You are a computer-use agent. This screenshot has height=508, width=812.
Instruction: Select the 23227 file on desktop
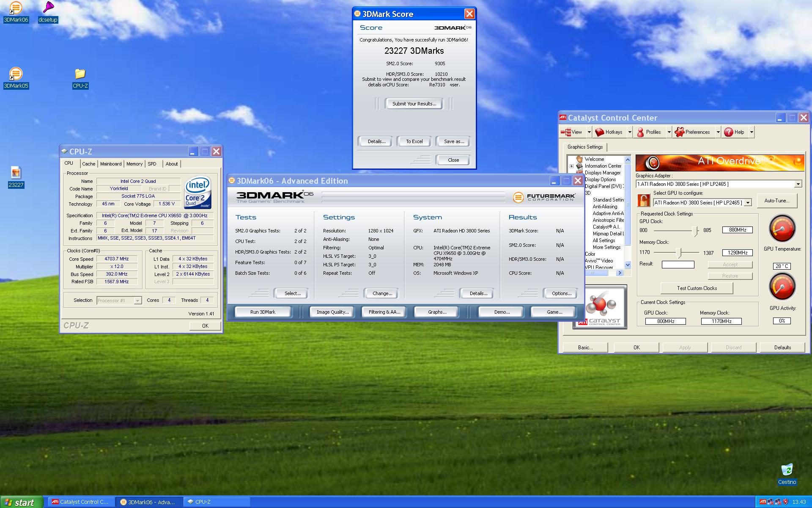16,177
